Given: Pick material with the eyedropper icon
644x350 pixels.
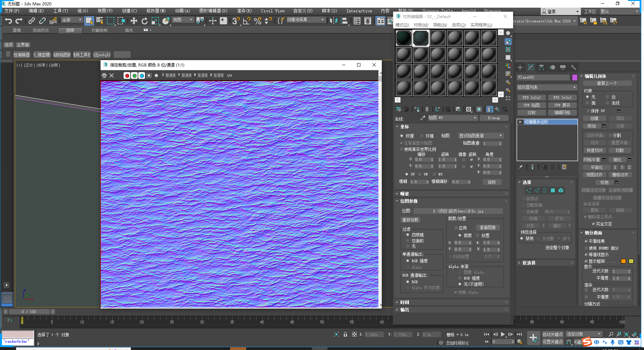Looking at the screenshot, I should point(423,118).
